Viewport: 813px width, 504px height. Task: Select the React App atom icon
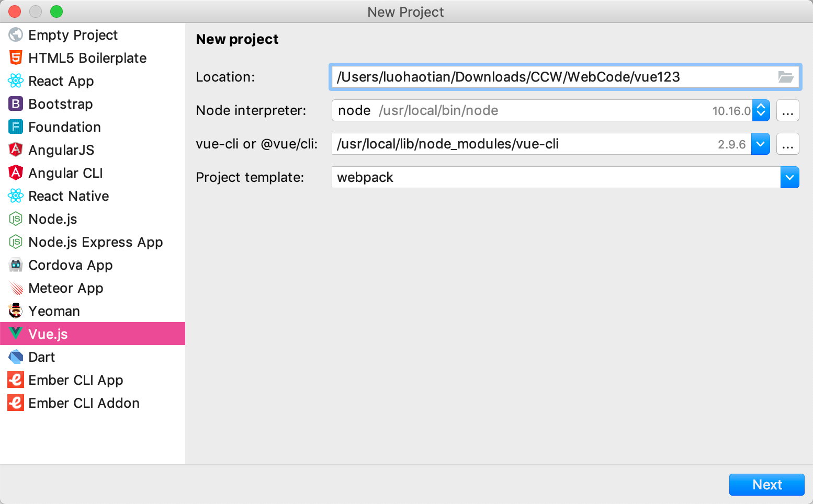16,81
